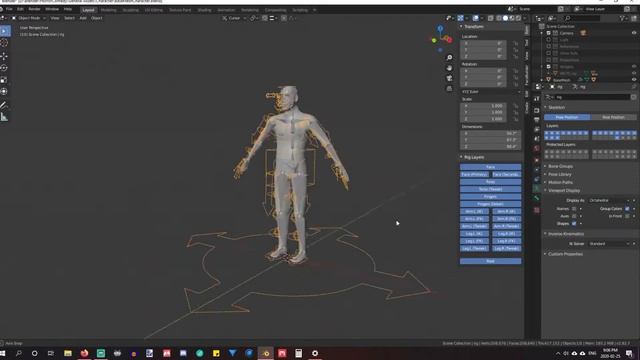Expand the Motion Paths panel
Image resolution: width=640 pixels, height=360 pixels.
click(560, 182)
